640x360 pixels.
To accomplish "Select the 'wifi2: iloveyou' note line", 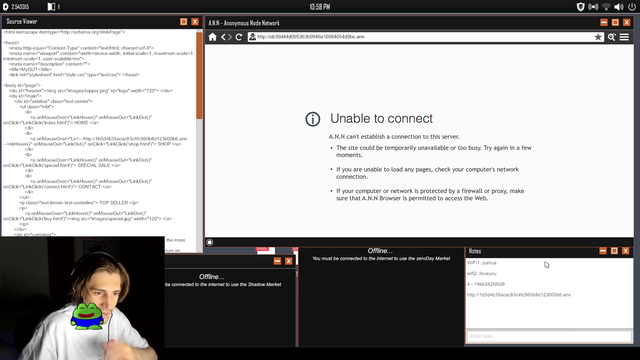I will pyautogui.click(x=482, y=273).
